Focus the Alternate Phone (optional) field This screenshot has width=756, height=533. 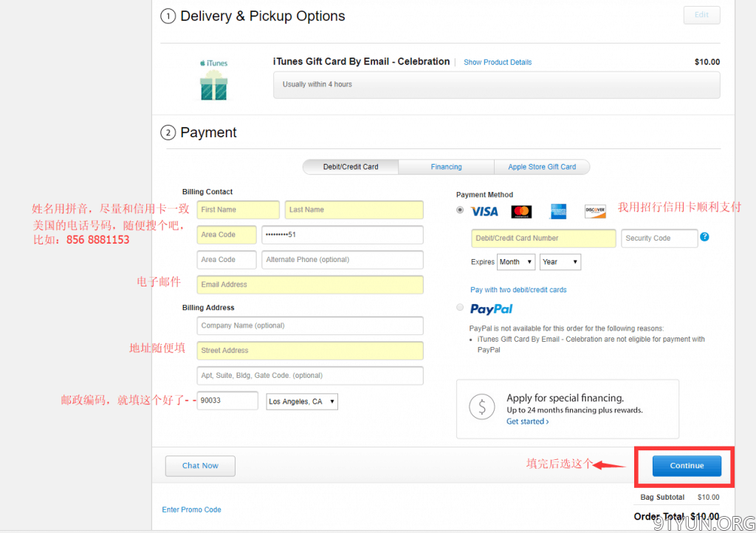tap(343, 260)
